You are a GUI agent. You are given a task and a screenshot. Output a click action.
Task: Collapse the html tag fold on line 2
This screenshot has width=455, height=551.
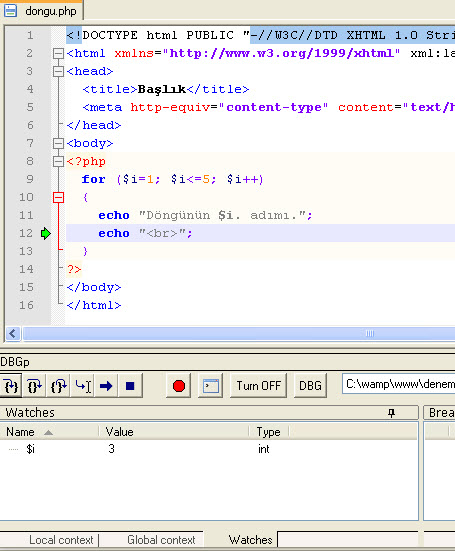58,53
